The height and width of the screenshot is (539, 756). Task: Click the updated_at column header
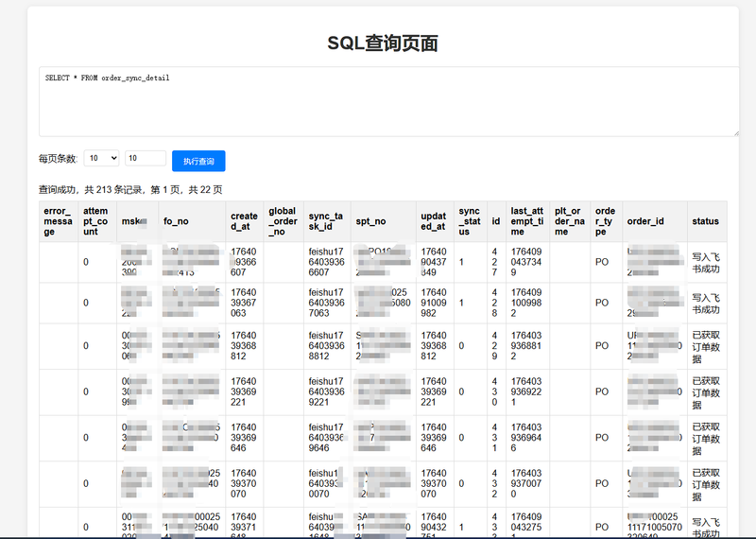click(x=433, y=221)
